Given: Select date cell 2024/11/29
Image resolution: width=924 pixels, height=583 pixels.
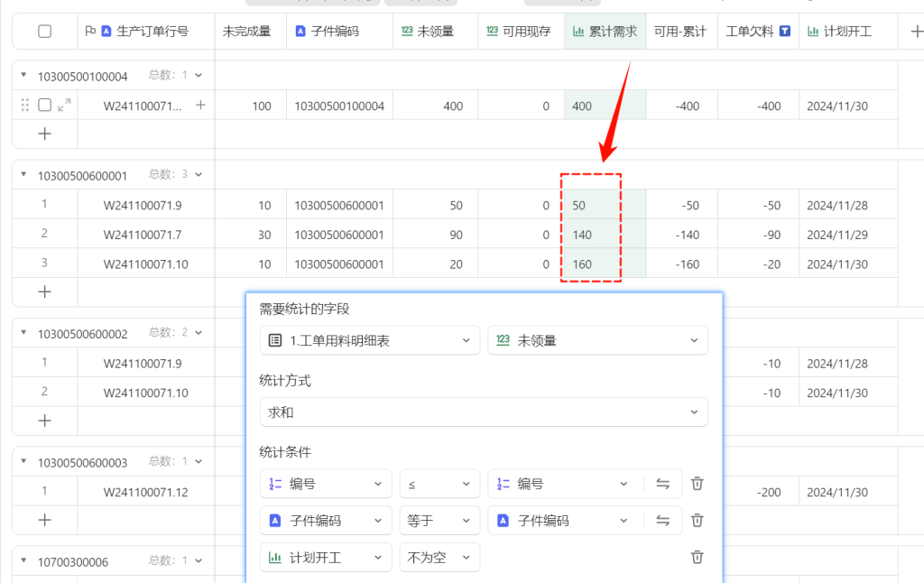Looking at the screenshot, I should click(848, 235).
